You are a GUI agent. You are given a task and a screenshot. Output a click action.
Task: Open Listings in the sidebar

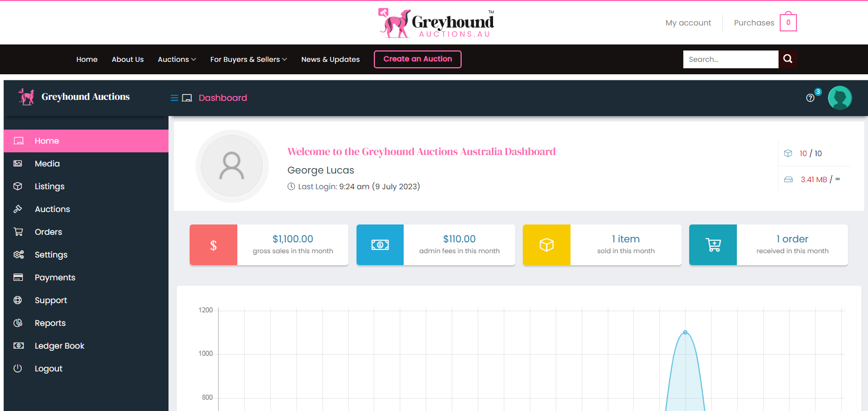(86, 187)
